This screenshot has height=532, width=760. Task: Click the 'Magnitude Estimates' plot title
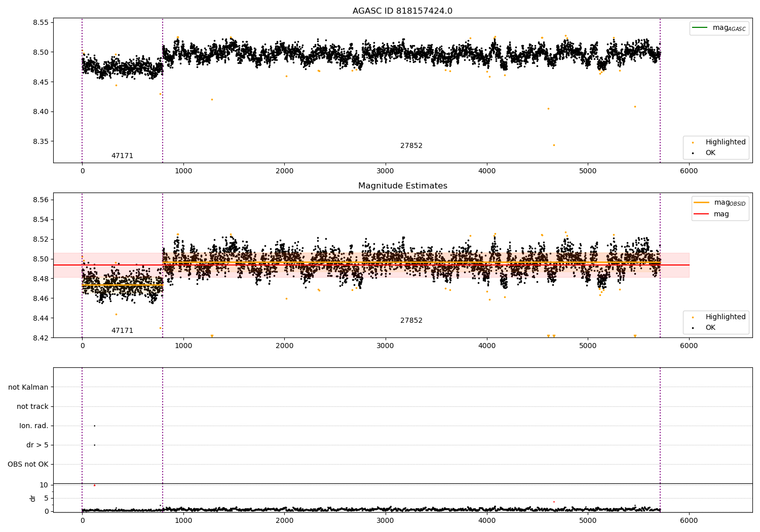pos(402,186)
